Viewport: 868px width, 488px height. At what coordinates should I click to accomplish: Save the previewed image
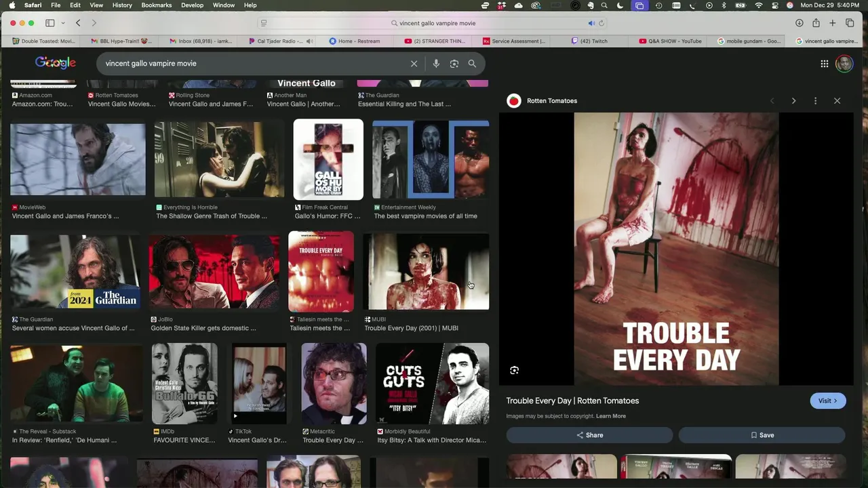pos(762,435)
